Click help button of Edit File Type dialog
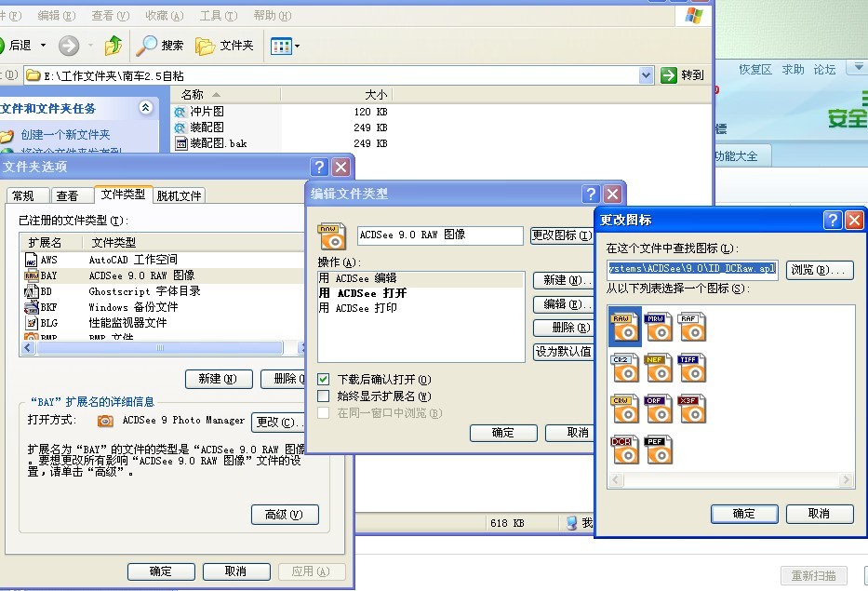Viewport: 868px width, 591px height. click(591, 194)
